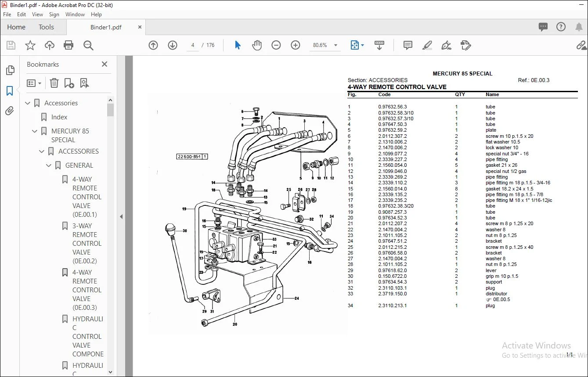Screen dimensions: 588x377
Task: Click part code 0.97632.56.3
Action: click(393, 107)
